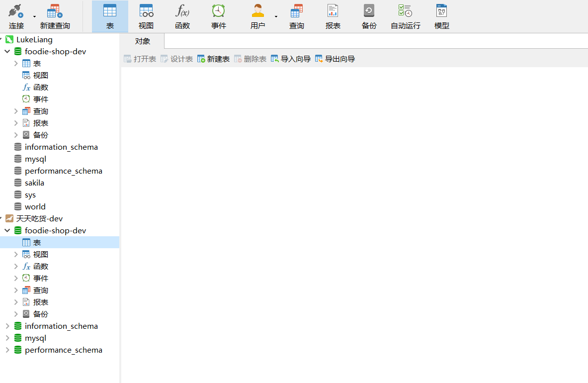Expand 视图 under 天天吃货-dev's foodie-shop-dev
Screen dimensions: 588x383
tap(16, 254)
